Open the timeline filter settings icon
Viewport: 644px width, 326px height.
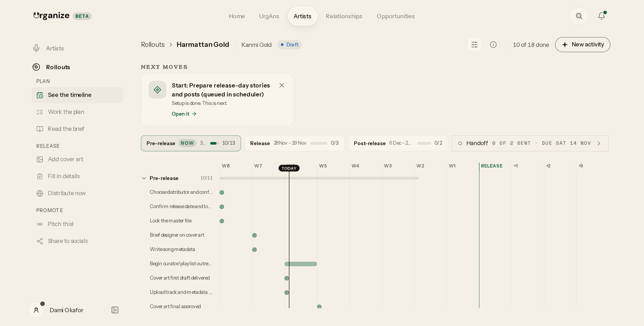pos(474,45)
